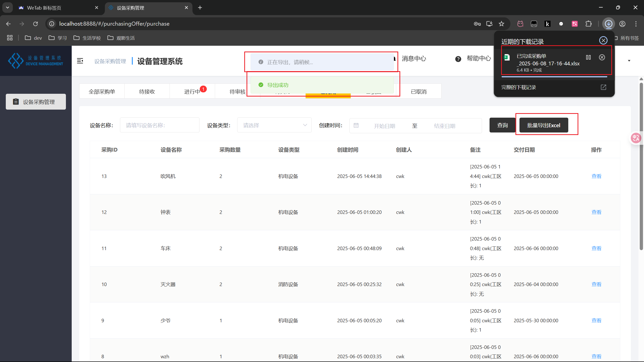Bookmark this page with star icon
This screenshot has width=644, height=362.
click(501, 24)
